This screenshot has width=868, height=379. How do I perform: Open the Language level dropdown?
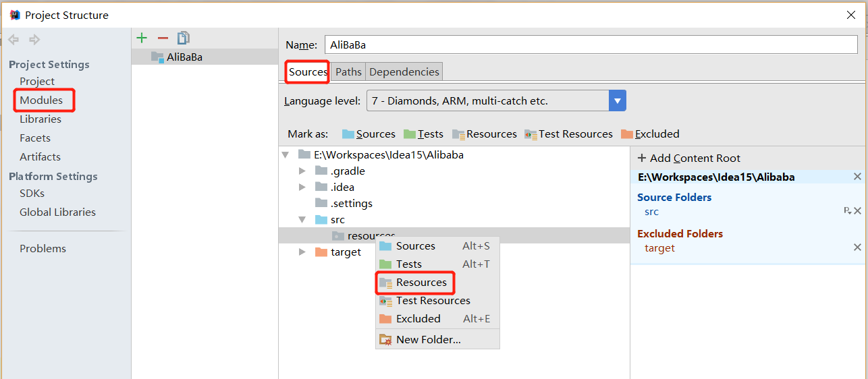496,101
